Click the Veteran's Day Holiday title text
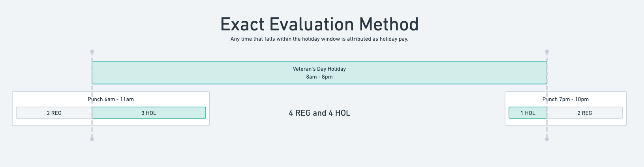This screenshot has height=167, width=644. tap(319, 69)
